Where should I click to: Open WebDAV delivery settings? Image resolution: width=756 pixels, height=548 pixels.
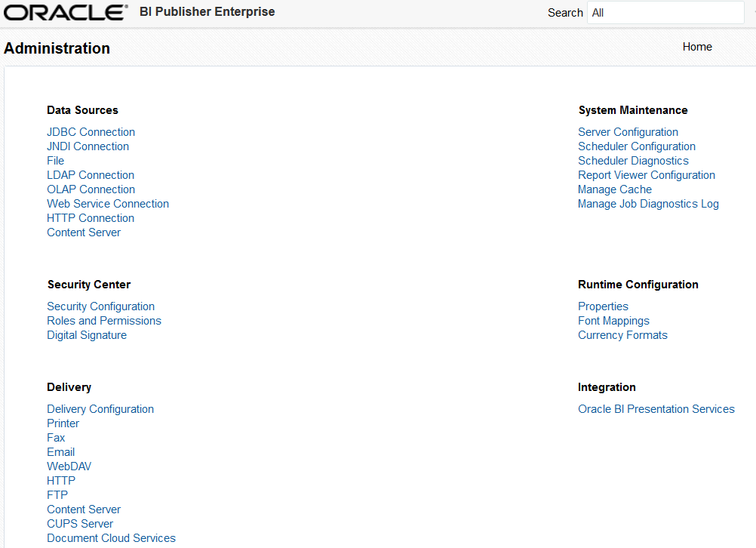(69, 466)
